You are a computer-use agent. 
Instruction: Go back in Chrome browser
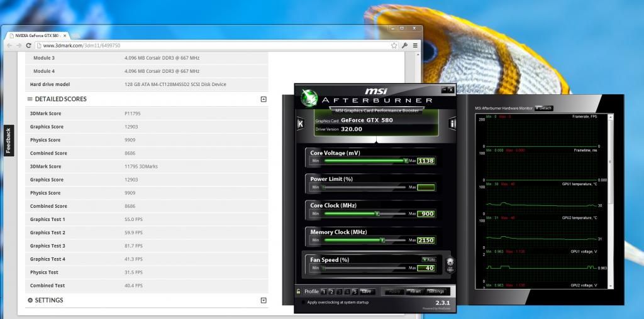(9, 45)
